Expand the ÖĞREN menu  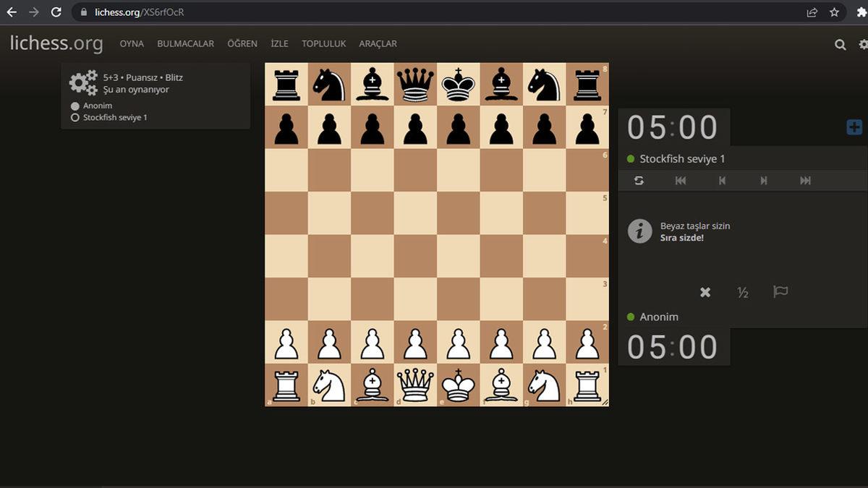point(242,44)
